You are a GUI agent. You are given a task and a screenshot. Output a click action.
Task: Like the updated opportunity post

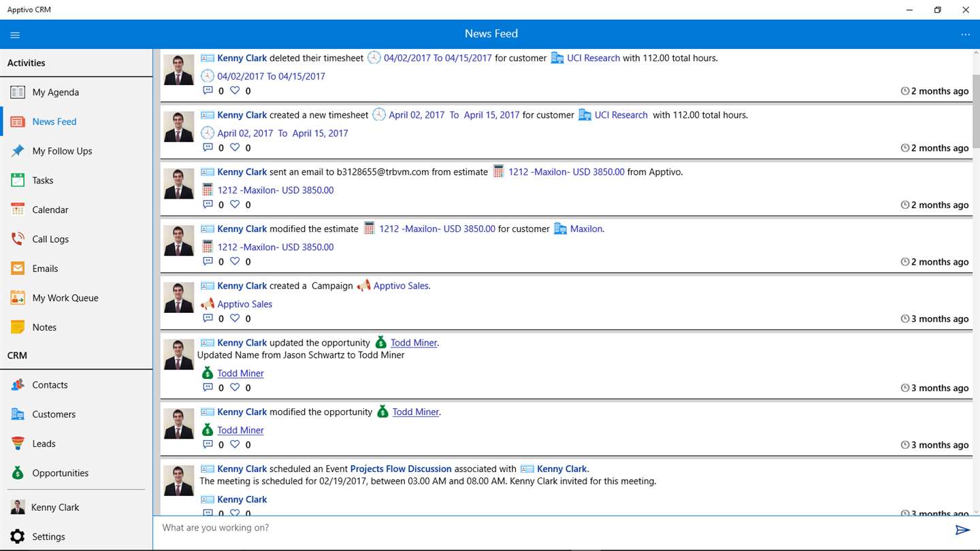[235, 388]
